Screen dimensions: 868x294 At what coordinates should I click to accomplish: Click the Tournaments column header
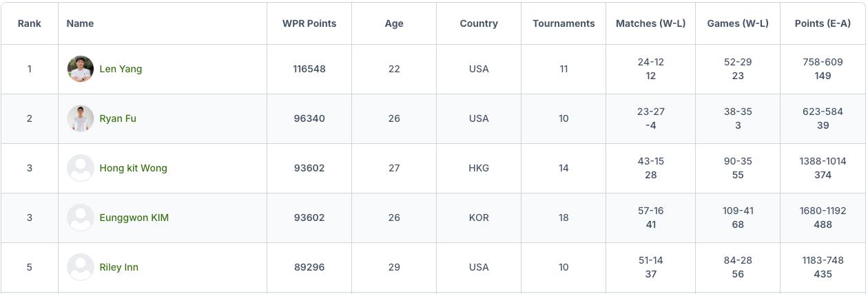click(x=564, y=23)
